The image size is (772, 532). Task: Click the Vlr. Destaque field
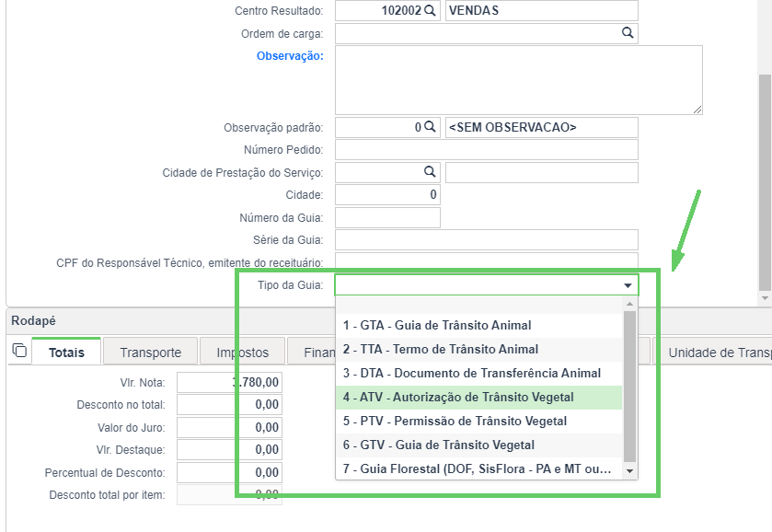(x=229, y=450)
